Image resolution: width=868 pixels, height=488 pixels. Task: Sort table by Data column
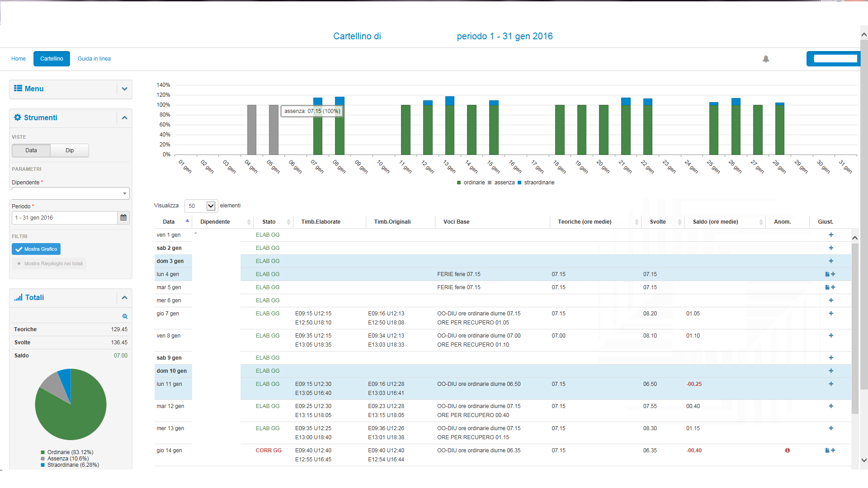(173, 222)
